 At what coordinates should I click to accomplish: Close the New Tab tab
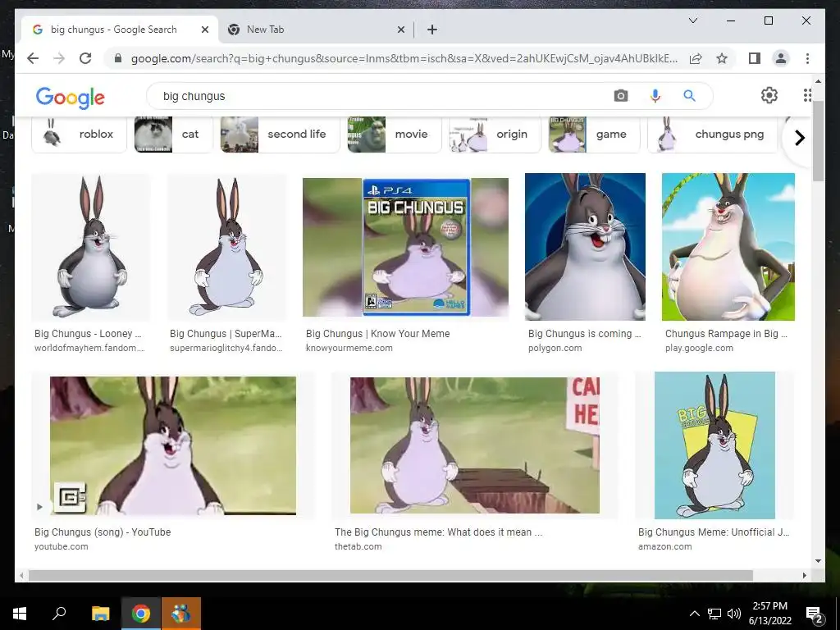coord(400,30)
